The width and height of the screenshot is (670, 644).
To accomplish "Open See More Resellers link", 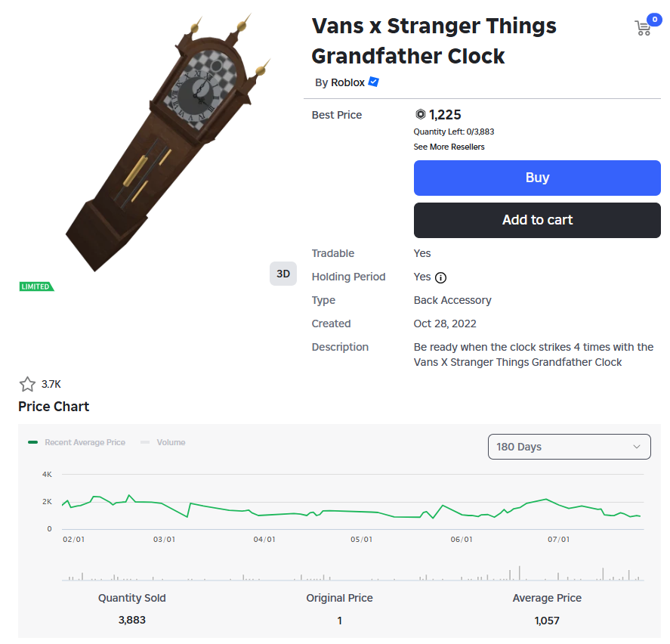I will (x=449, y=147).
